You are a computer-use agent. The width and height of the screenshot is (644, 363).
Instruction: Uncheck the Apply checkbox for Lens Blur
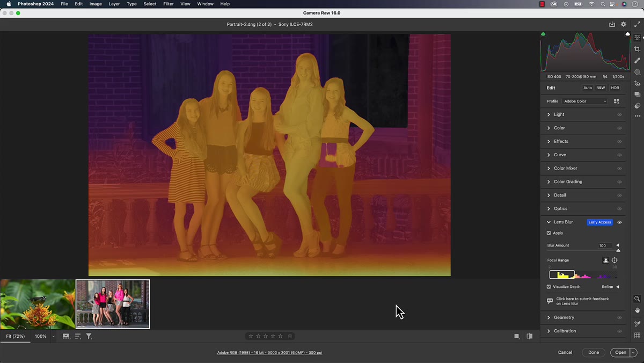click(548, 233)
